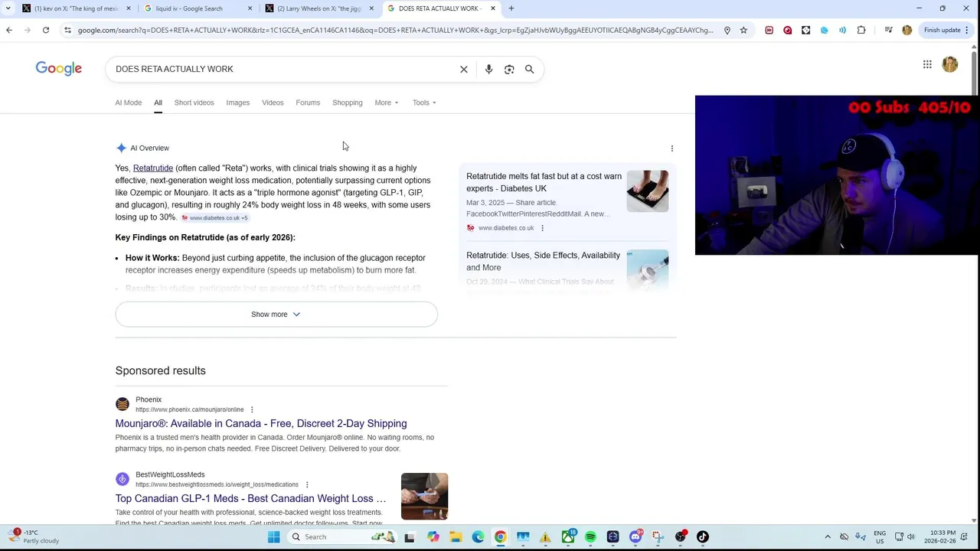The image size is (980, 551).
Task: Reload the page in Chrome
Action: tap(46, 30)
